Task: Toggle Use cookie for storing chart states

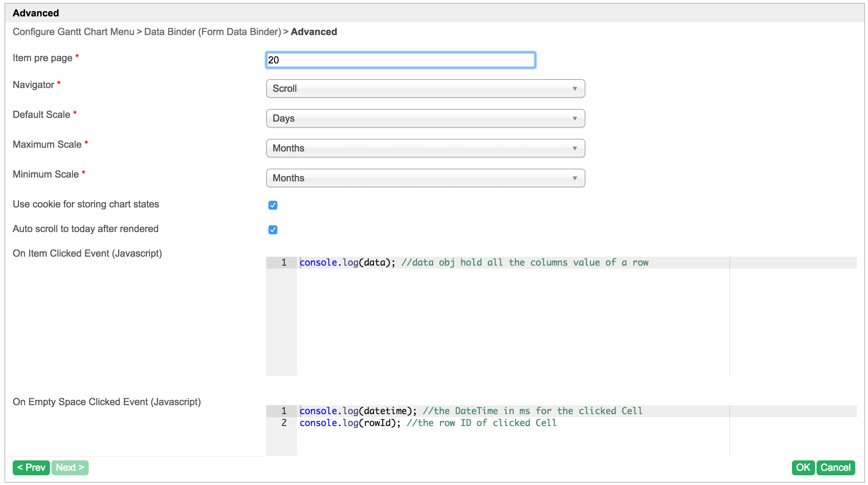Action: 273,205
